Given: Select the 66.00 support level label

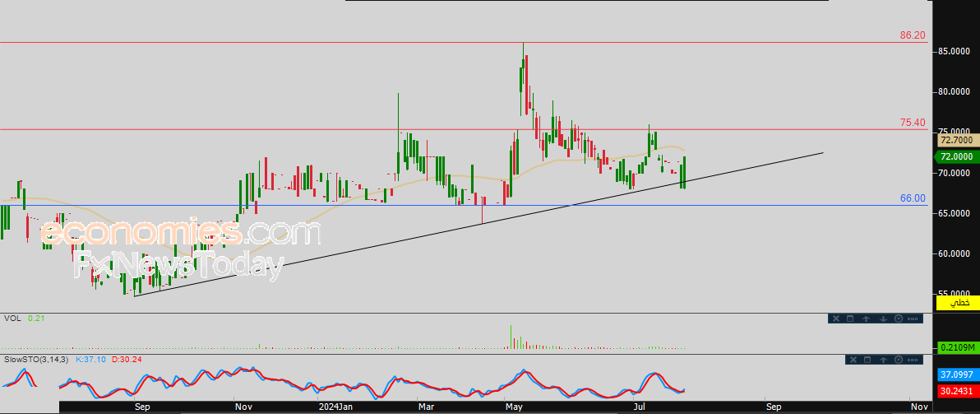Looking at the screenshot, I should tap(913, 198).
